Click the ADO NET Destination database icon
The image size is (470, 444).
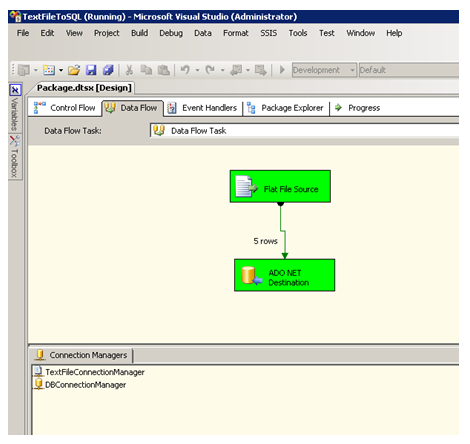pyautogui.click(x=251, y=276)
